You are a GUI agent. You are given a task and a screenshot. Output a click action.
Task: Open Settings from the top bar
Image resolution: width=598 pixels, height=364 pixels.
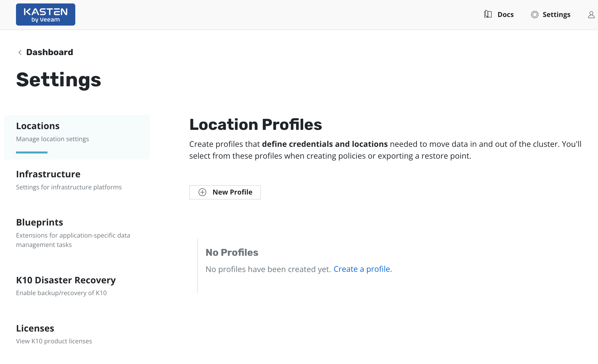(556, 15)
